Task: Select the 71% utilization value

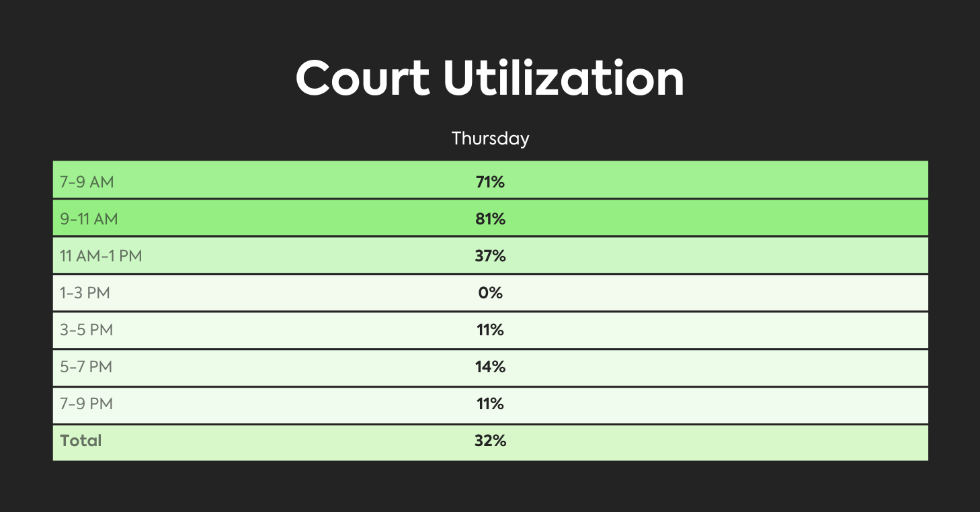Action: [490, 181]
